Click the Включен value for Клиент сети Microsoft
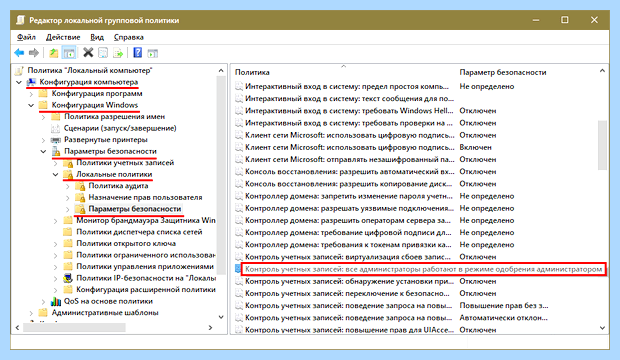The width and height of the screenshot is (620, 360). click(x=475, y=148)
